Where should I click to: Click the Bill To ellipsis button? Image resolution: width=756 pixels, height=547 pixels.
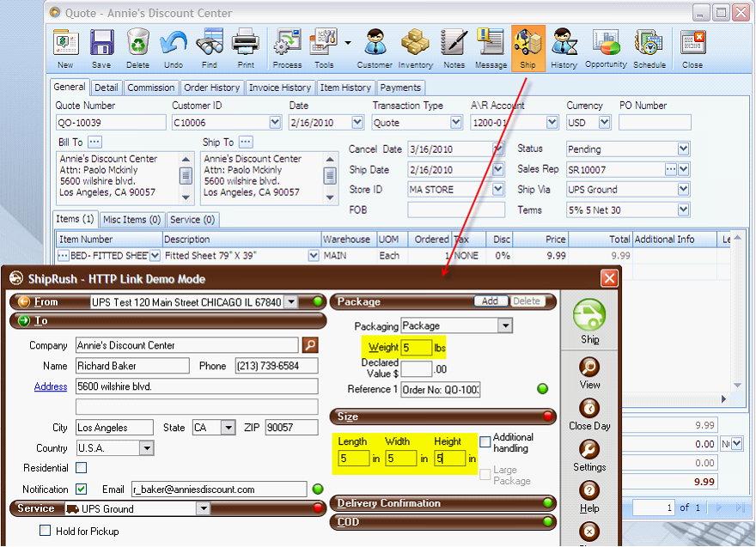[95, 143]
